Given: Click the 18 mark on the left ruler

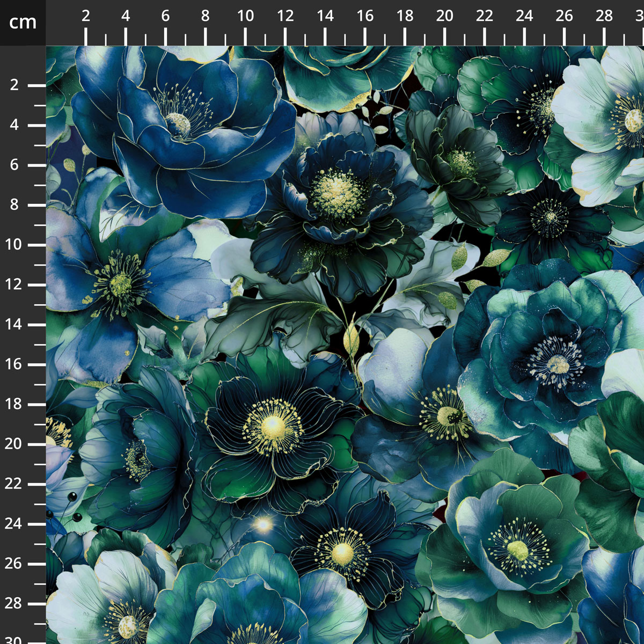Looking at the screenshot, I should 14,404.
